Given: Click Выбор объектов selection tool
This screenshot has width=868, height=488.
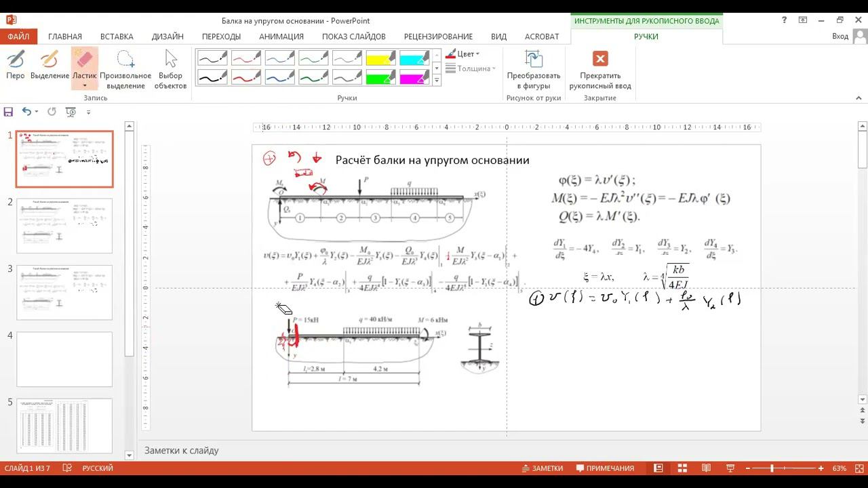Looking at the screenshot, I should point(170,69).
